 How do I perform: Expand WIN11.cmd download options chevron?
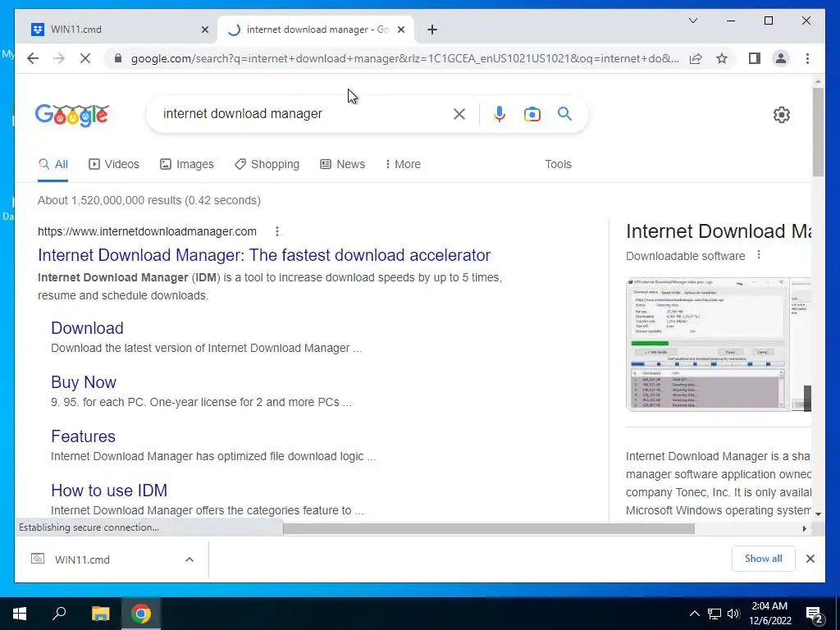click(189, 559)
